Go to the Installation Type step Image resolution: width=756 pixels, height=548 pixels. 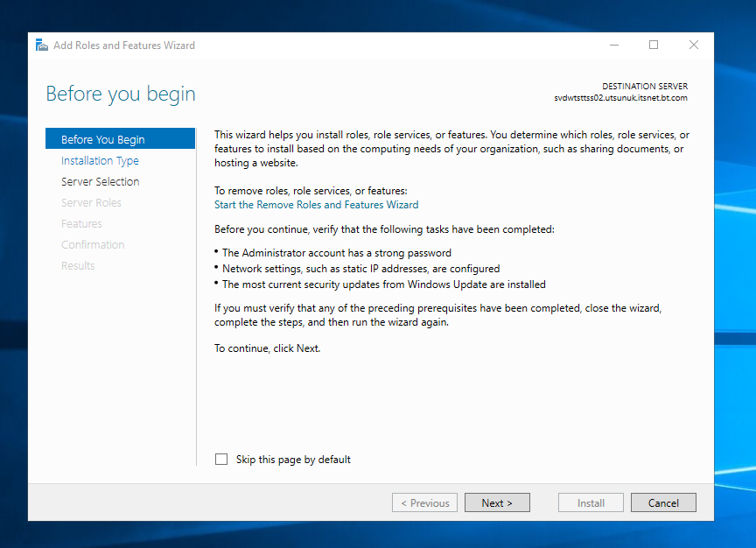pos(100,161)
